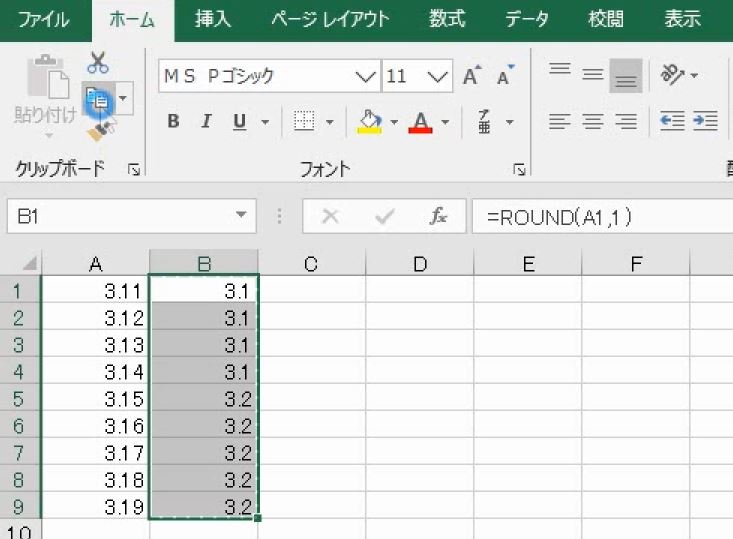Switch to the ホーム tab
The height and width of the screenshot is (539, 733).
(x=132, y=20)
